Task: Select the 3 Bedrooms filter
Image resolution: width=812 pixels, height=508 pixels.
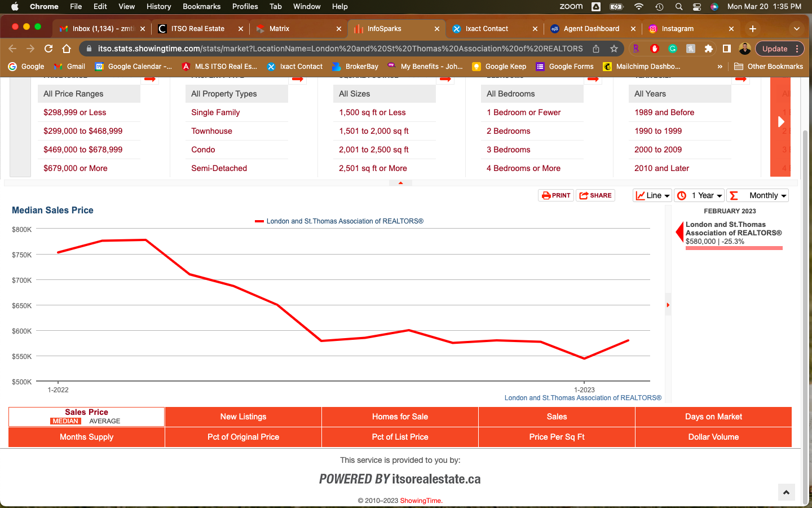Action: click(509, 150)
